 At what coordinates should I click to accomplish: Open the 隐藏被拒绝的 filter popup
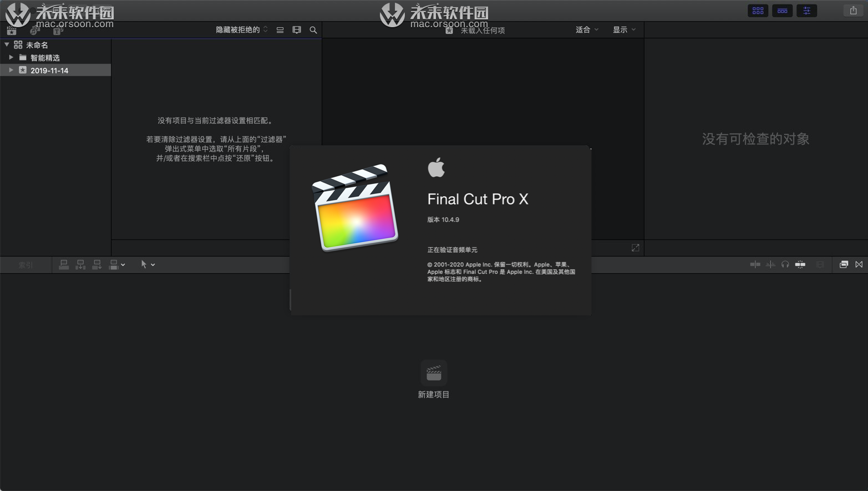point(242,30)
